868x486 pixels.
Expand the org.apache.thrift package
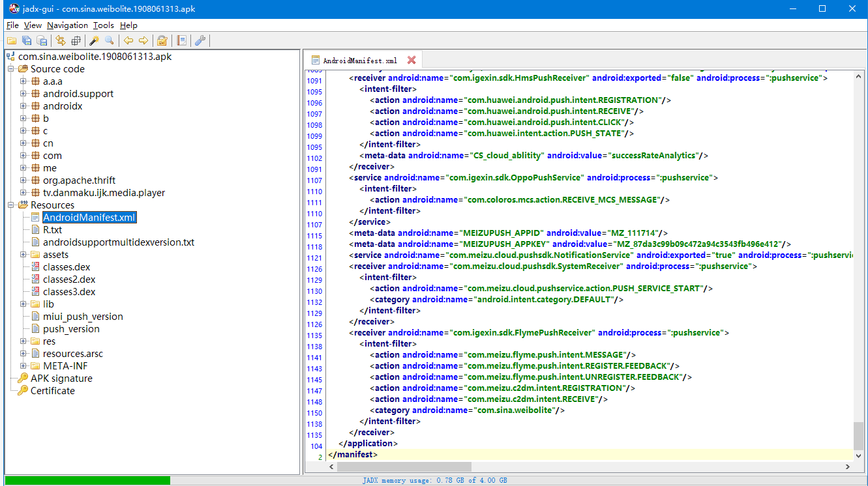pos(23,180)
